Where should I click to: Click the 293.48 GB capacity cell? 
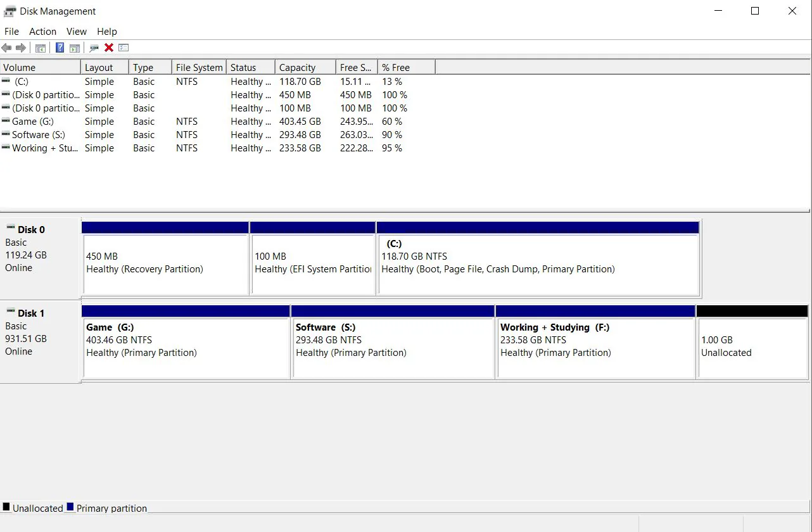(x=300, y=135)
